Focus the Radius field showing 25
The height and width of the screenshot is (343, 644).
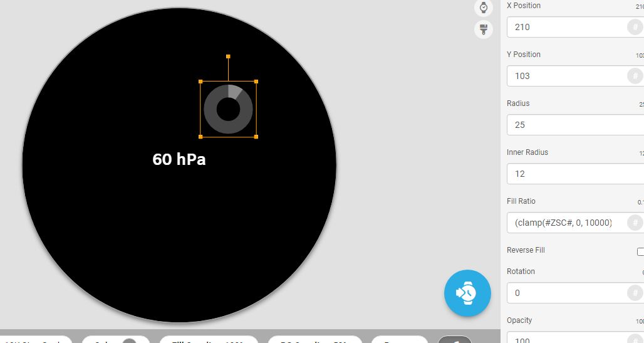(575, 125)
